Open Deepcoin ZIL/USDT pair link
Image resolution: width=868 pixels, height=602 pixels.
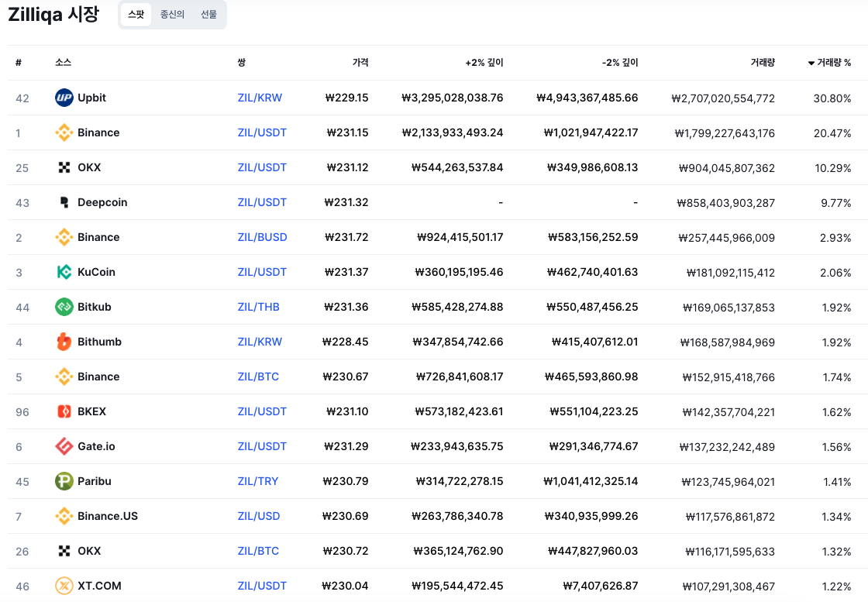tap(262, 202)
